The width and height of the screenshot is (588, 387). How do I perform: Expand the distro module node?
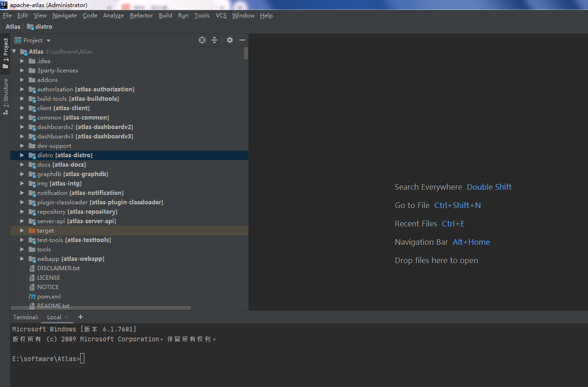[22, 155]
